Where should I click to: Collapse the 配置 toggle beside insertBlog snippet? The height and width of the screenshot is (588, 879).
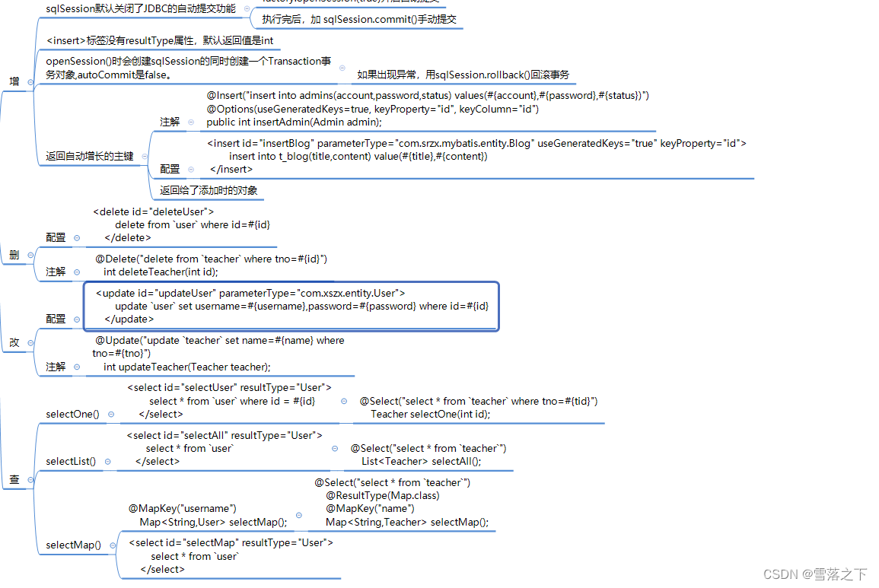[191, 170]
